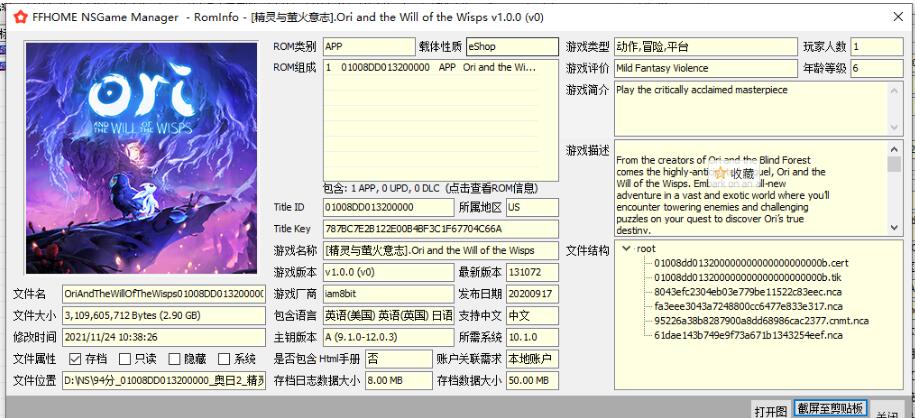The height and width of the screenshot is (418, 915).
Task: Click the 截屏至剪贴板 button
Action: tap(830, 408)
